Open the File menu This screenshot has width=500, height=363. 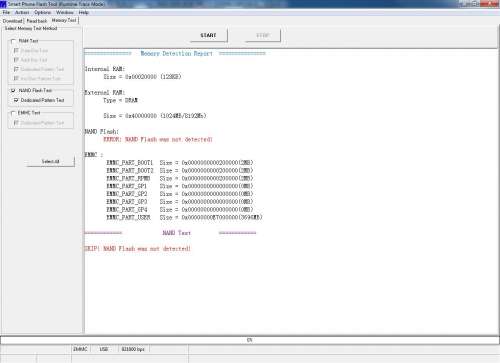[x=6, y=13]
